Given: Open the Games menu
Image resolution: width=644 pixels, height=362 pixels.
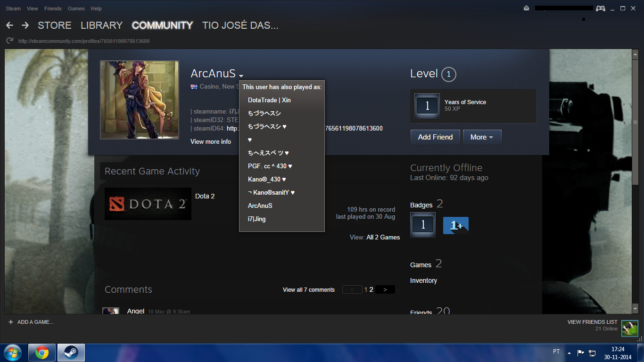Looking at the screenshot, I should click(x=76, y=8).
